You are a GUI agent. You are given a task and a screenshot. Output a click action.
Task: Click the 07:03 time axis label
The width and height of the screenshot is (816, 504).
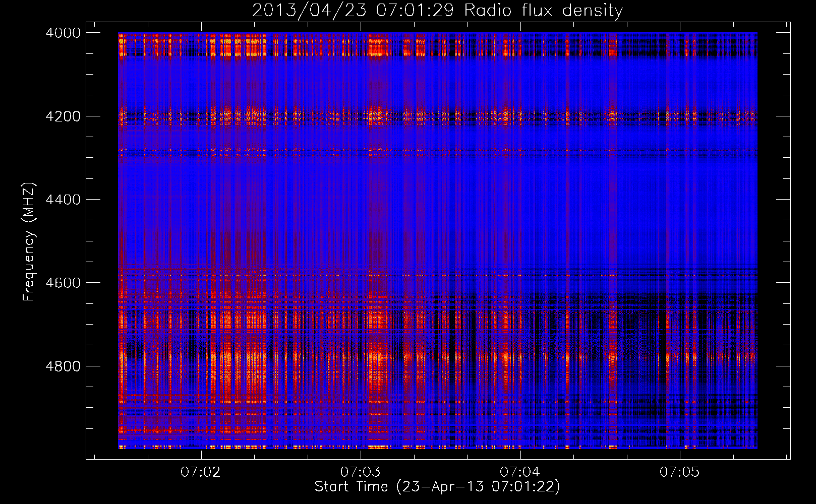click(360, 472)
